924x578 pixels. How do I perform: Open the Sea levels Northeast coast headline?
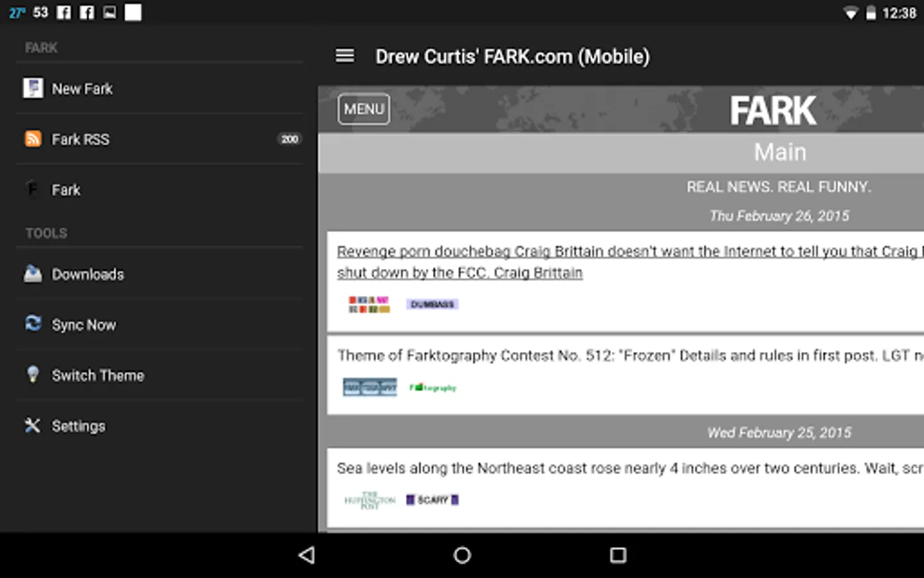click(x=630, y=468)
